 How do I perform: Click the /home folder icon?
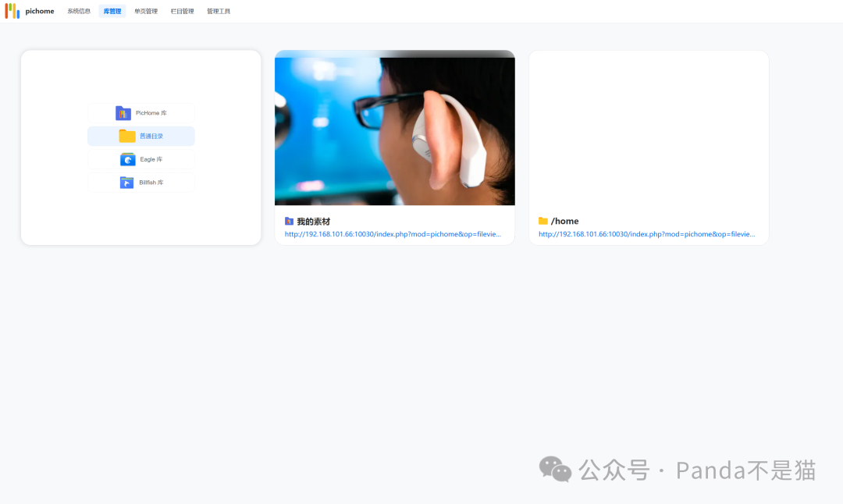[x=543, y=221]
